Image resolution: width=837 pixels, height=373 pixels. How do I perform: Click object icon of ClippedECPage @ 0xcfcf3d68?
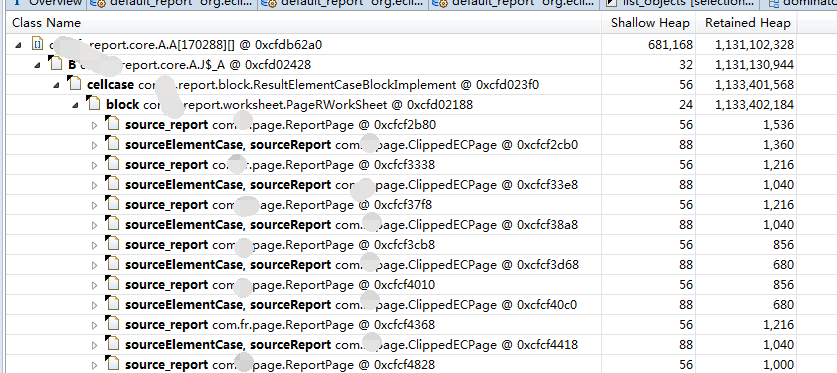pos(112,264)
